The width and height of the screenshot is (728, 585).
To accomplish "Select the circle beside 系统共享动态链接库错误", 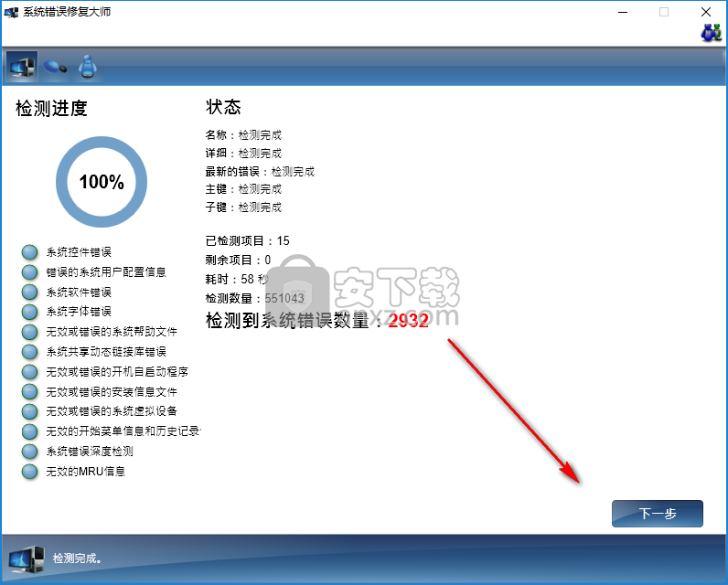I will click(29, 352).
